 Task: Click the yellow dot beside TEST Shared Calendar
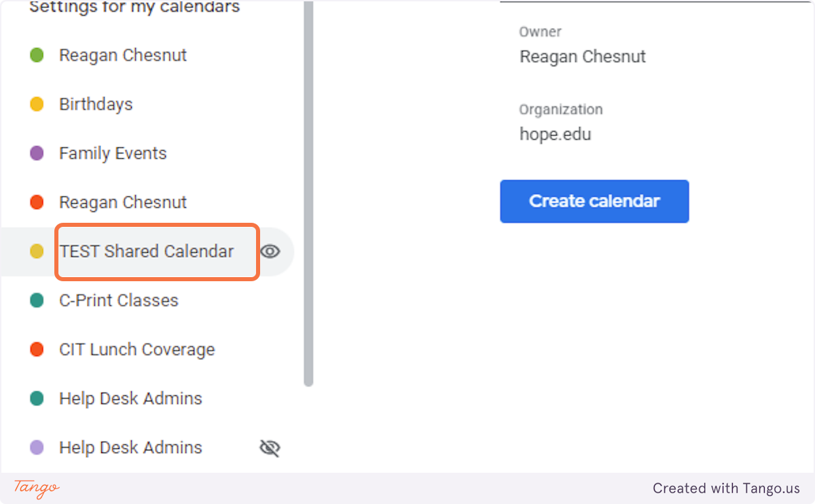[37, 251]
